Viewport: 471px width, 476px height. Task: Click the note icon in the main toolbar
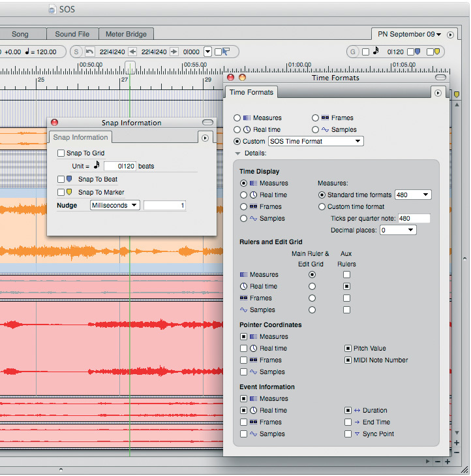click(376, 50)
